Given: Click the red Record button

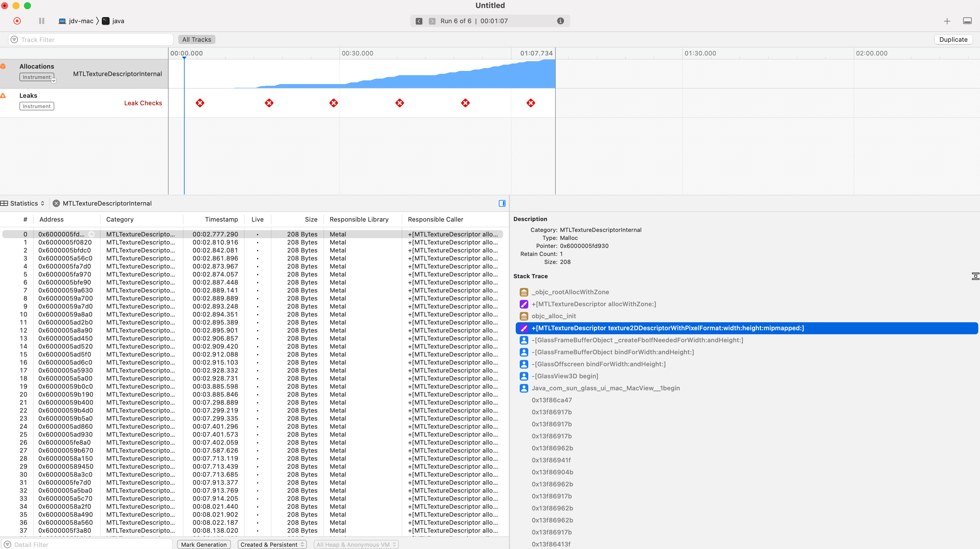Looking at the screenshot, I should [x=17, y=21].
